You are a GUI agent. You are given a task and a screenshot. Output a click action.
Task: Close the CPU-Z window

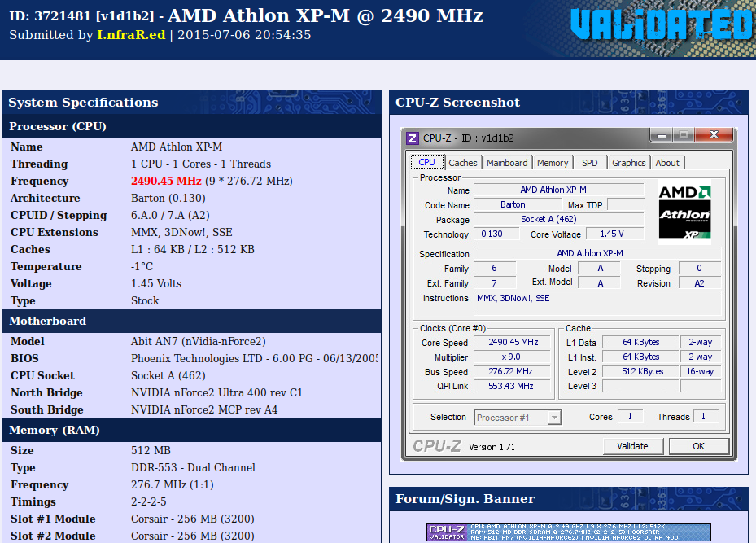tap(714, 135)
